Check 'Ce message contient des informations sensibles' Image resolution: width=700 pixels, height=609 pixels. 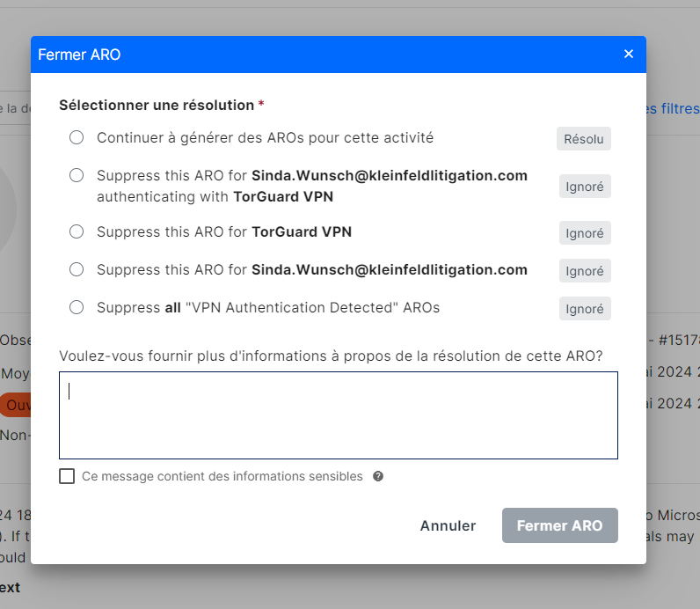[x=67, y=476]
